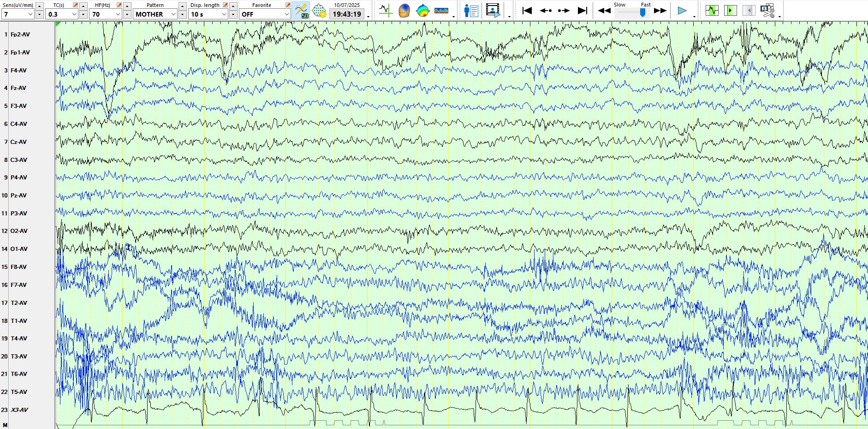Start playback with the blue play button
This screenshot has height=429, width=868.
[x=682, y=10]
